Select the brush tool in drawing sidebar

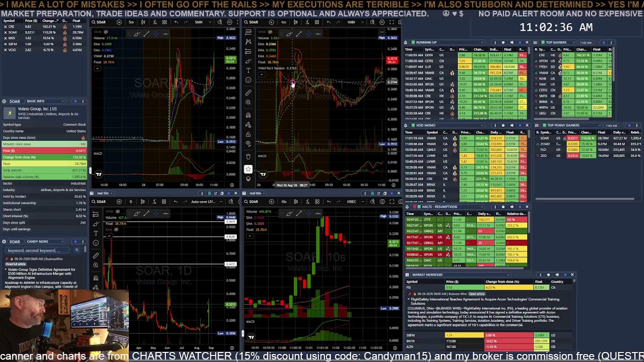tap(248, 61)
